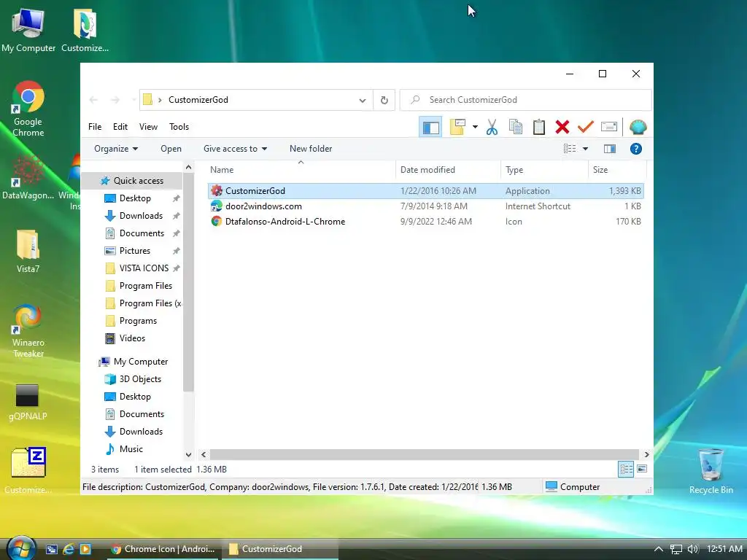Click the shell globe icon in toolbar

point(638,127)
